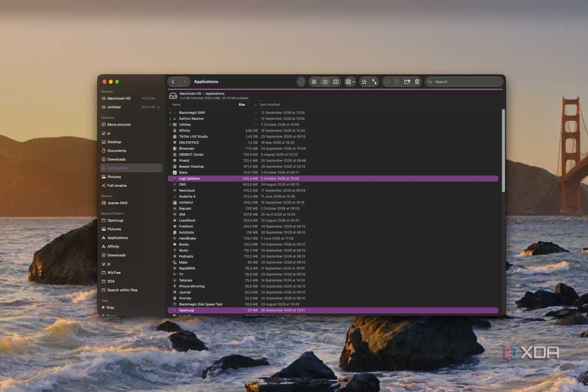
Task: Switch to column view
Action: tap(336, 82)
